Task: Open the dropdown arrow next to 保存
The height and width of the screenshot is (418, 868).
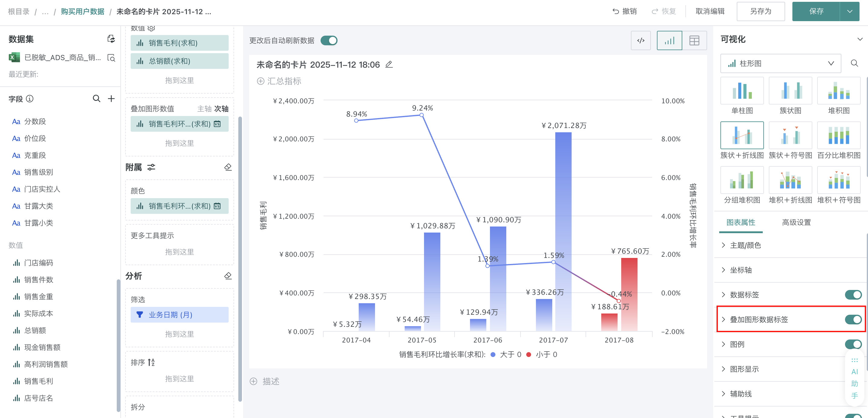Action: pyautogui.click(x=850, y=11)
